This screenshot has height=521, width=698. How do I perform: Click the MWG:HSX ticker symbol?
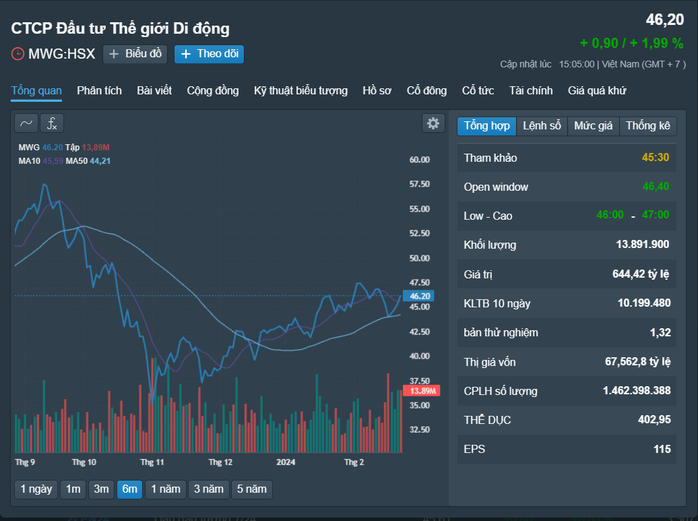coord(61,54)
